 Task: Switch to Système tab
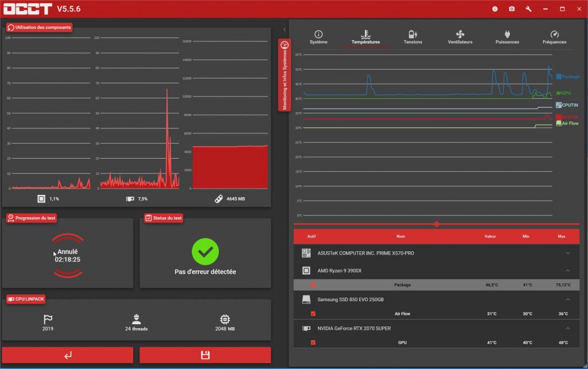(x=318, y=37)
